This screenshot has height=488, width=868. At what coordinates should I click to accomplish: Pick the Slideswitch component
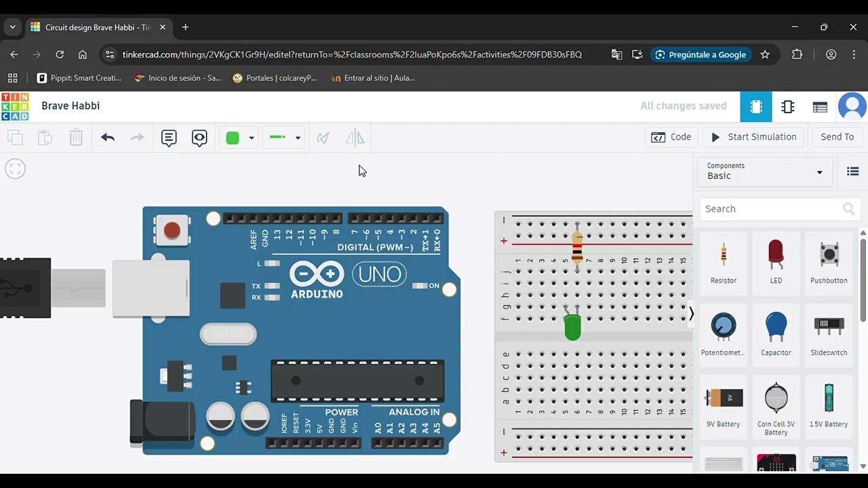pos(829,335)
